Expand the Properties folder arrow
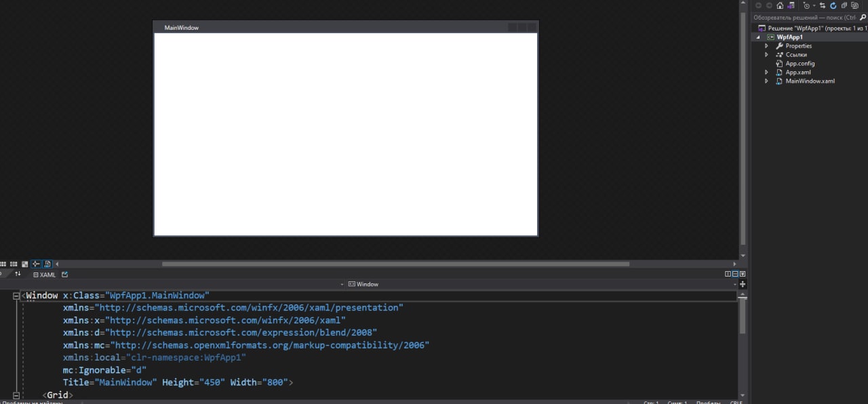 click(766, 46)
